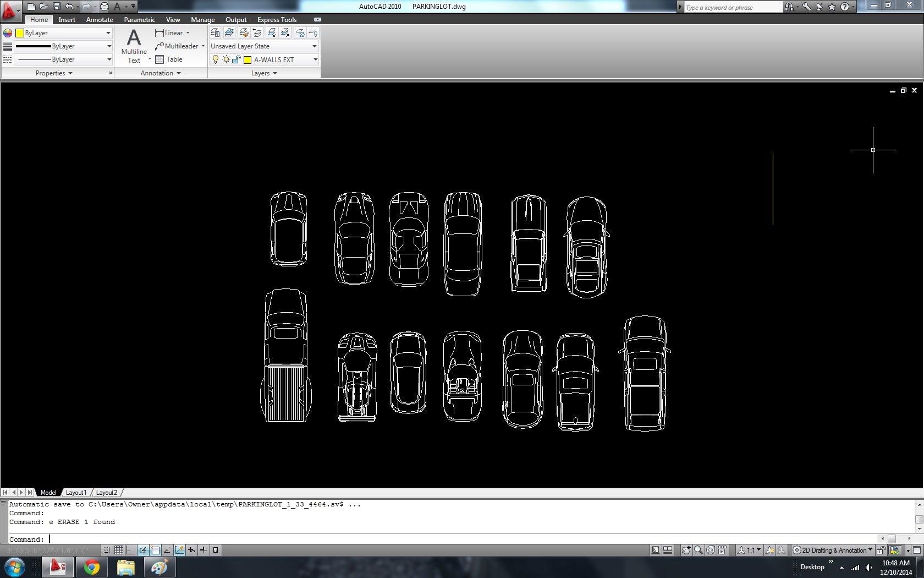This screenshot has height=578, width=924.
Task: Click the command line input
Action: [443, 539]
